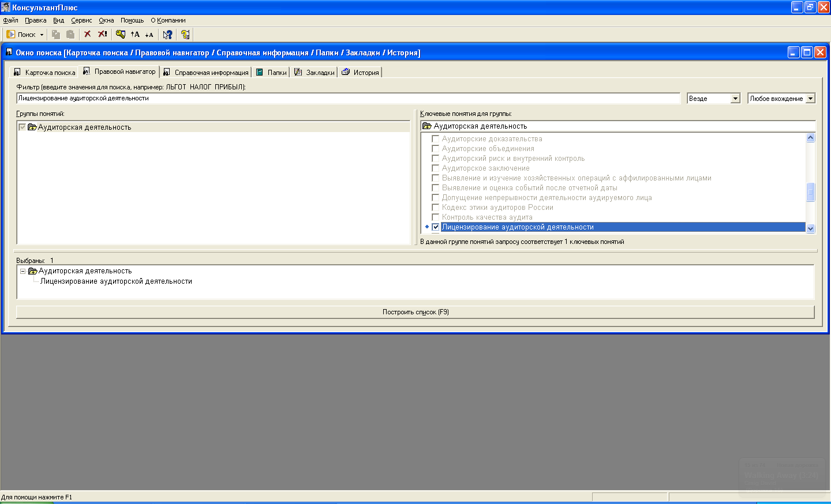Maximize the Окно поиска inner window
The height and width of the screenshot is (504, 831).
coord(807,52)
